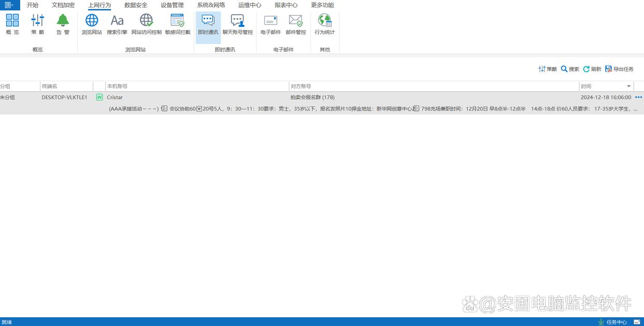The image size is (644, 326).
Task: Click the 导出任务 export button
Action: coord(619,69)
